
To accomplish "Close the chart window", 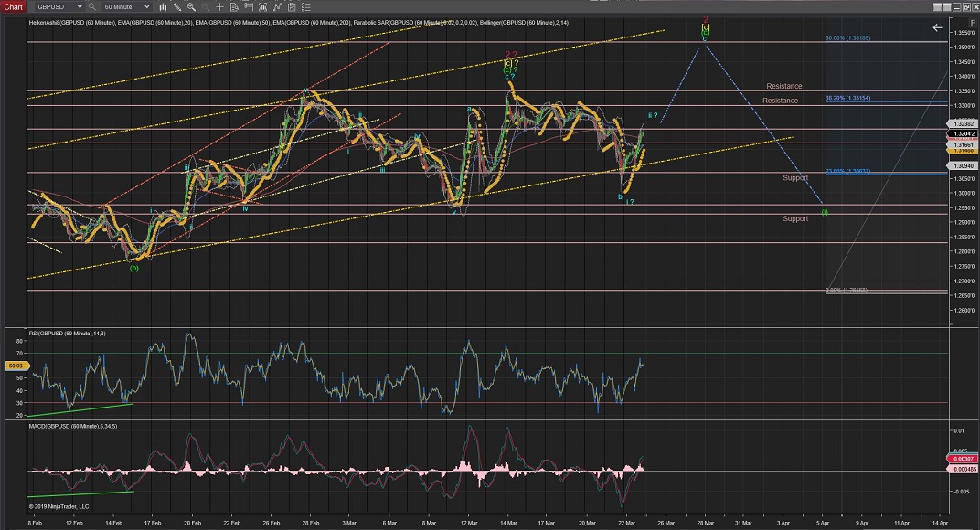I will pos(975,7).
